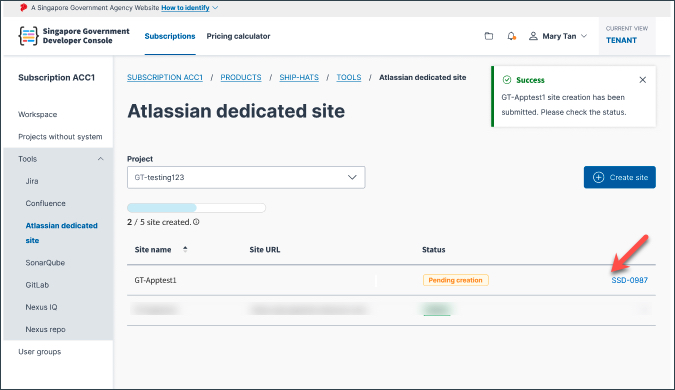Click the Pending creation status badge

pyautogui.click(x=455, y=280)
